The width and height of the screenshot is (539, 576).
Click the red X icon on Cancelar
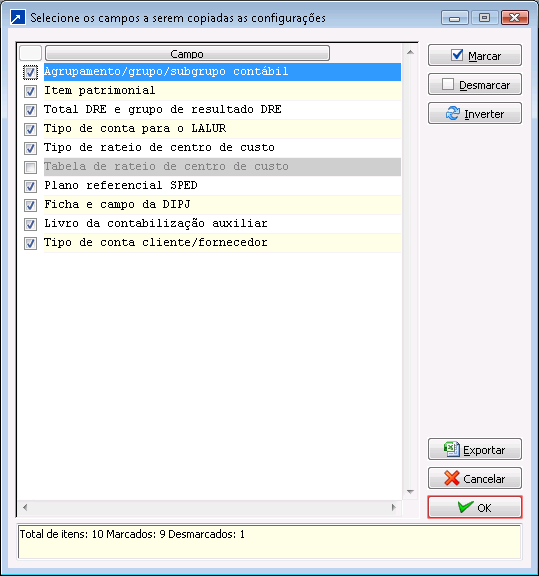pyautogui.click(x=452, y=478)
